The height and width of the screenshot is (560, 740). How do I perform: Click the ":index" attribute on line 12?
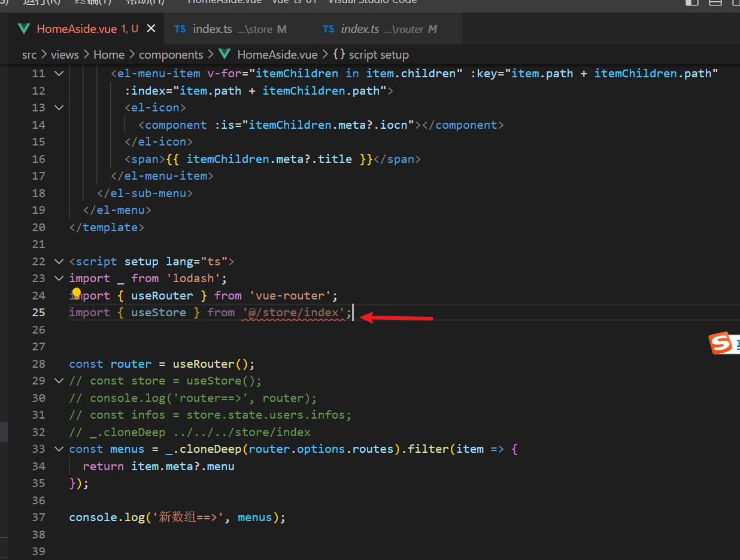tap(145, 90)
